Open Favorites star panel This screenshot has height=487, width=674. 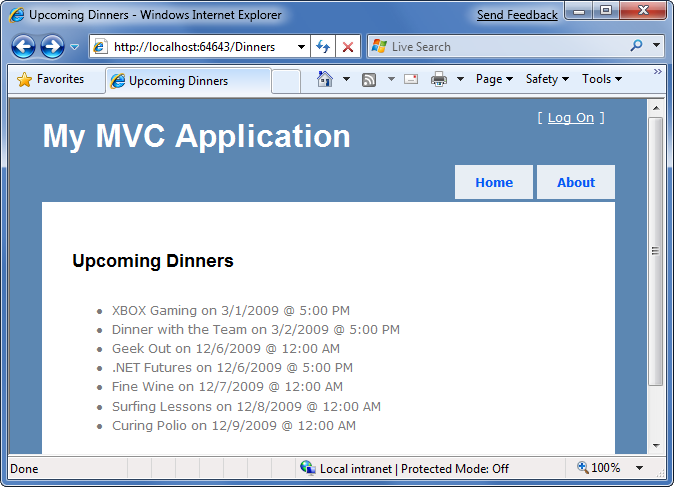[51, 80]
